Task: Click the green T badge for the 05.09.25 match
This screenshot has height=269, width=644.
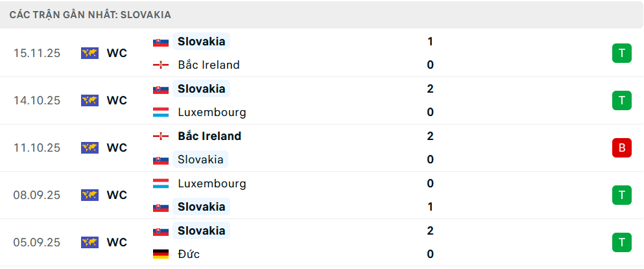Action: 621,242
